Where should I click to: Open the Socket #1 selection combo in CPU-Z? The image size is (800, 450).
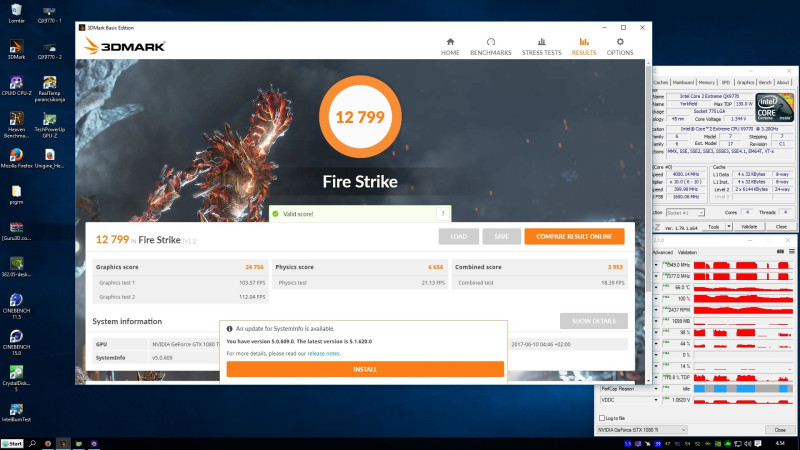pos(685,213)
